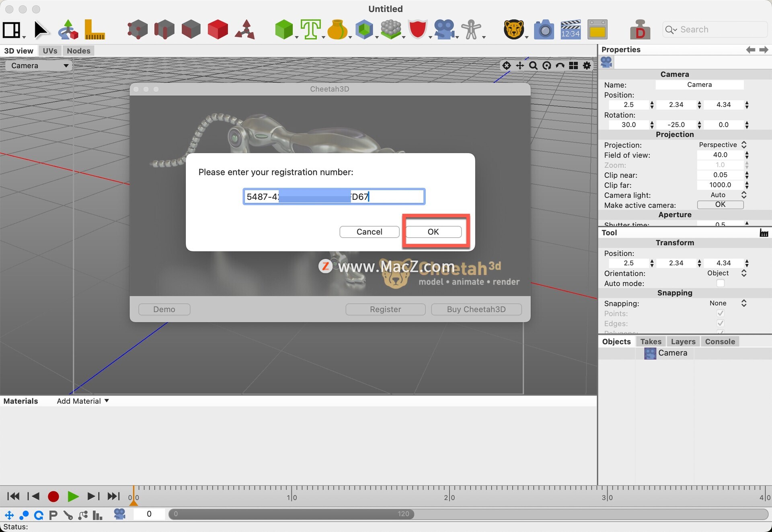Add a green cube primitive
The height and width of the screenshot is (532, 772).
tap(284, 30)
